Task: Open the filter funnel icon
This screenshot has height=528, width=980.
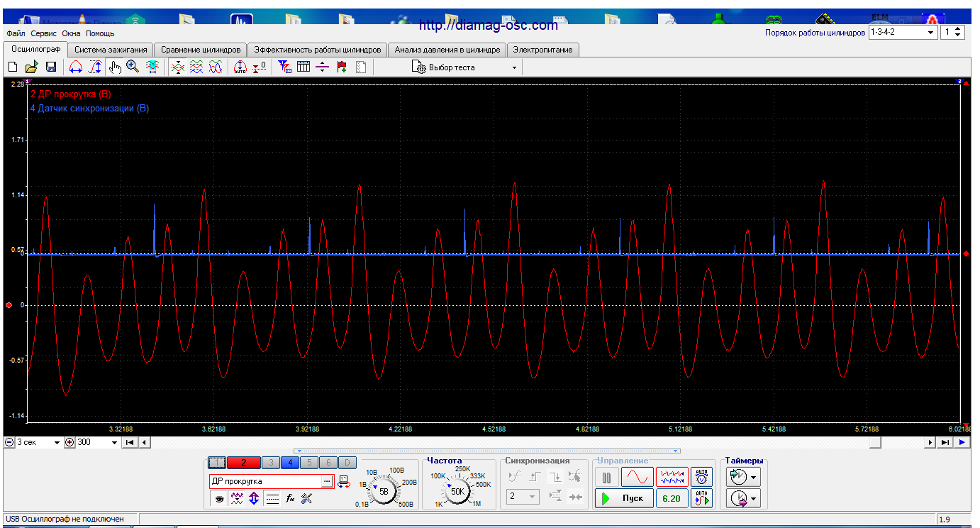Action: point(285,67)
